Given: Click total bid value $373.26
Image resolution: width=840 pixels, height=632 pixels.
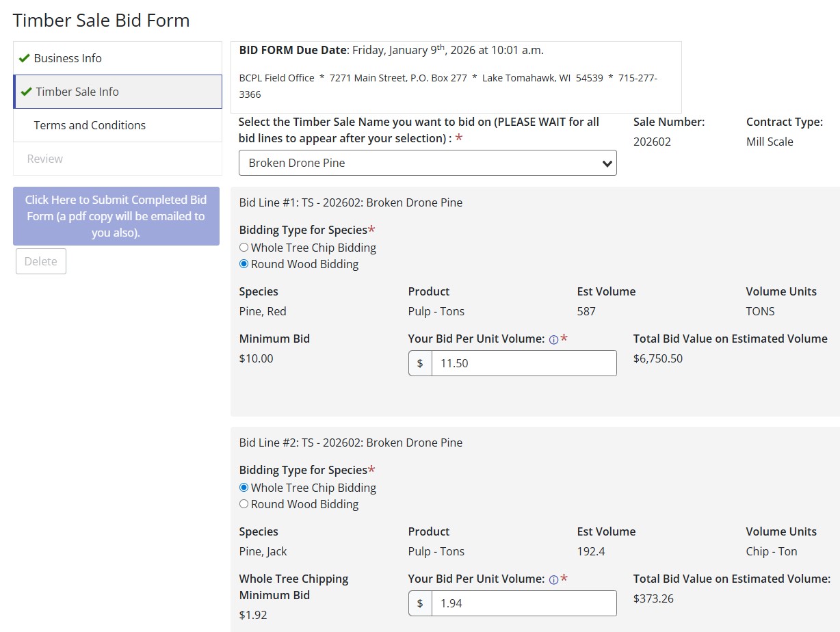Looking at the screenshot, I should (653, 598).
